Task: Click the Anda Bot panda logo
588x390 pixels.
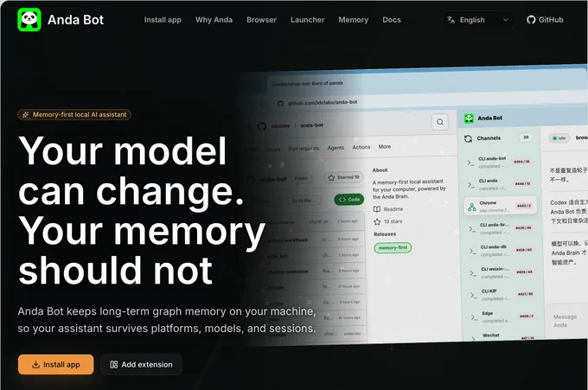Action: [x=29, y=20]
